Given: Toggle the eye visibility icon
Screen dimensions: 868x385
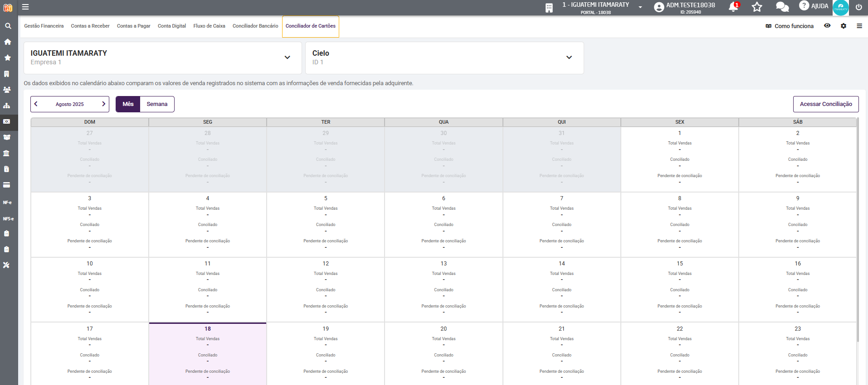Looking at the screenshot, I should point(827,26).
